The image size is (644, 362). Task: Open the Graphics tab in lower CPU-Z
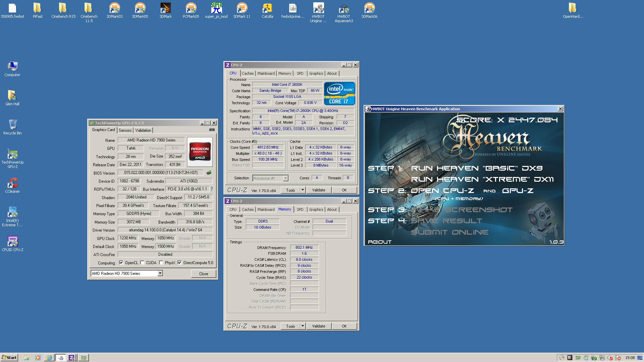pyautogui.click(x=316, y=209)
